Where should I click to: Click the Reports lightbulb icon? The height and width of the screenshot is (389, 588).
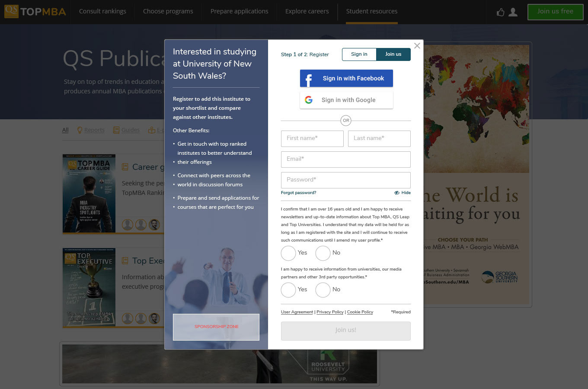(x=80, y=130)
